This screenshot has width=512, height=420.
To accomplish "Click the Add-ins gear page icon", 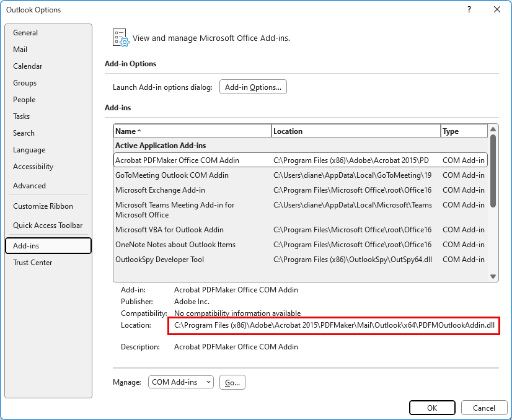I will pyautogui.click(x=120, y=38).
